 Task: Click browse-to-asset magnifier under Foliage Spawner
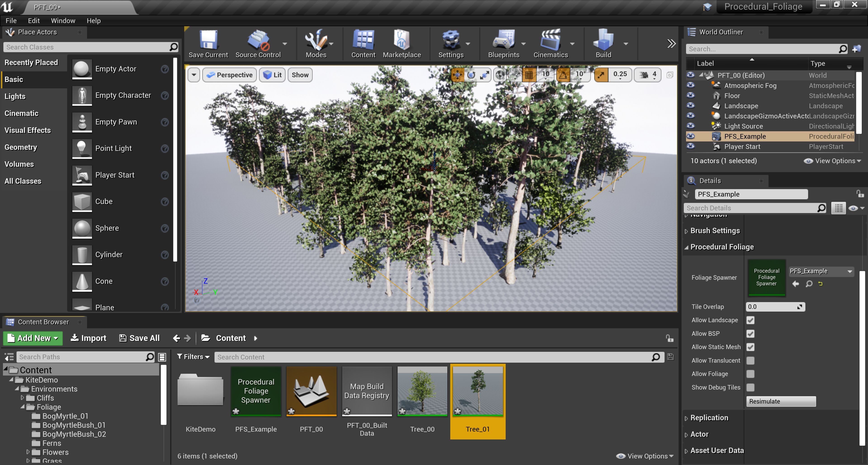809,284
